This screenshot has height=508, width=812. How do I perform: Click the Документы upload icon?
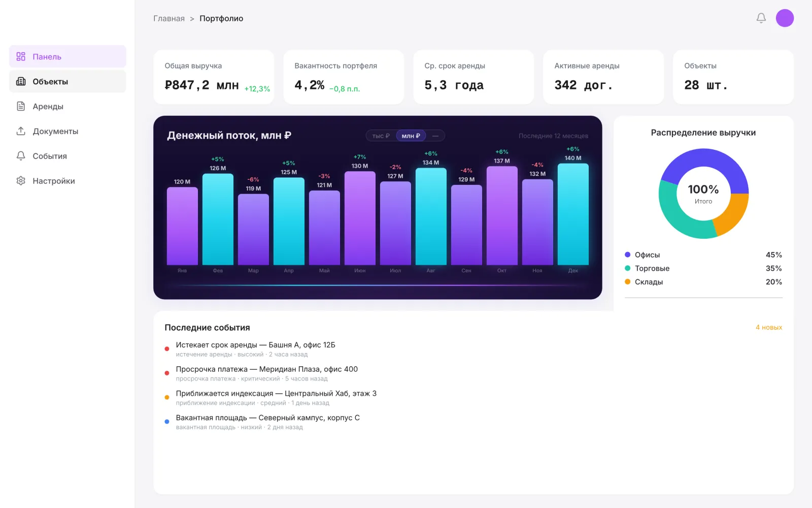(21, 131)
